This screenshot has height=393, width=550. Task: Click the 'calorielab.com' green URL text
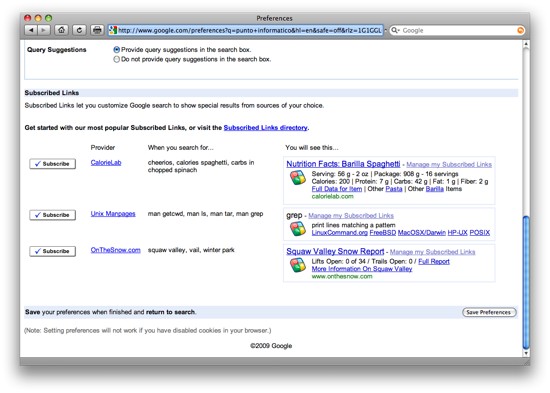point(333,196)
